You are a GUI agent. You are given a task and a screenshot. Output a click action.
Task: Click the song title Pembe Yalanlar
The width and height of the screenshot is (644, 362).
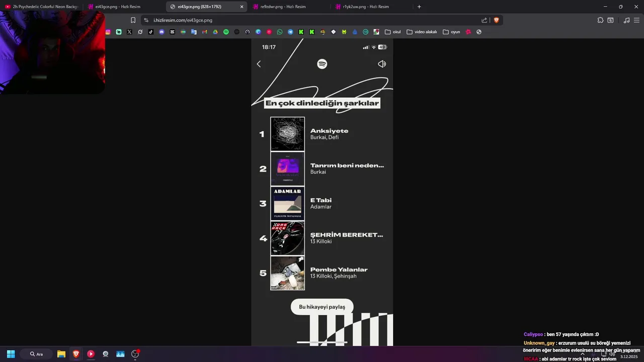(x=339, y=269)
